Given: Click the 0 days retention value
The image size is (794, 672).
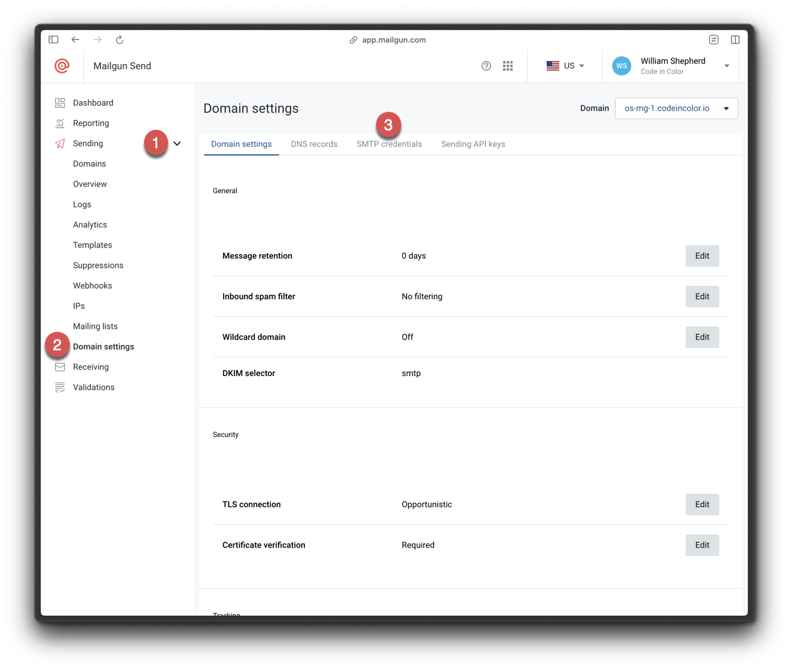Looking at the screenshot, I should tap(414, 256).
